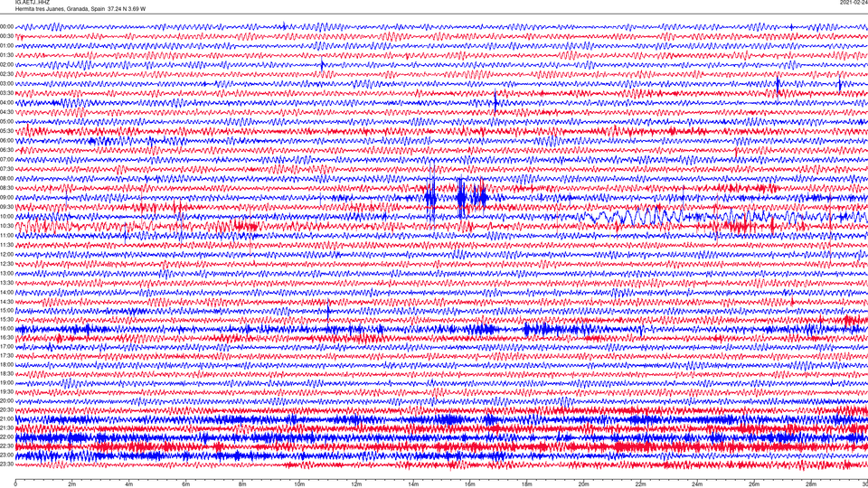Choose the 15:30 trace label

[x=6, y=319]
